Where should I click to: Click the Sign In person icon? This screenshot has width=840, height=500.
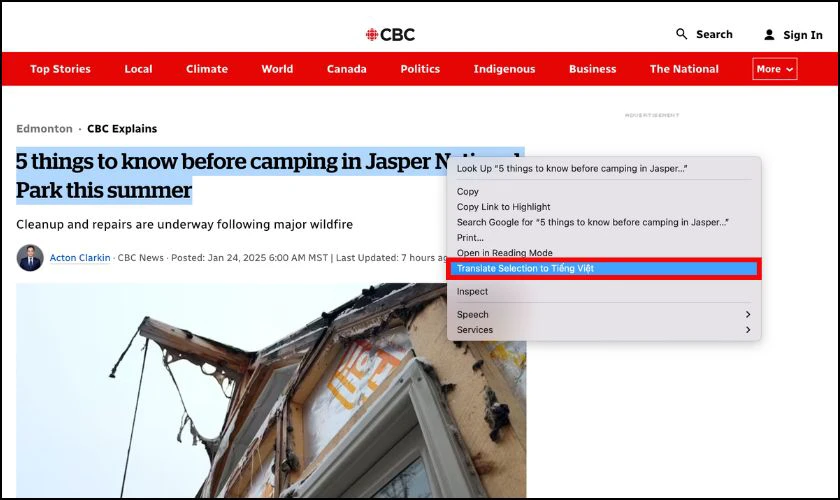(769, 35)
